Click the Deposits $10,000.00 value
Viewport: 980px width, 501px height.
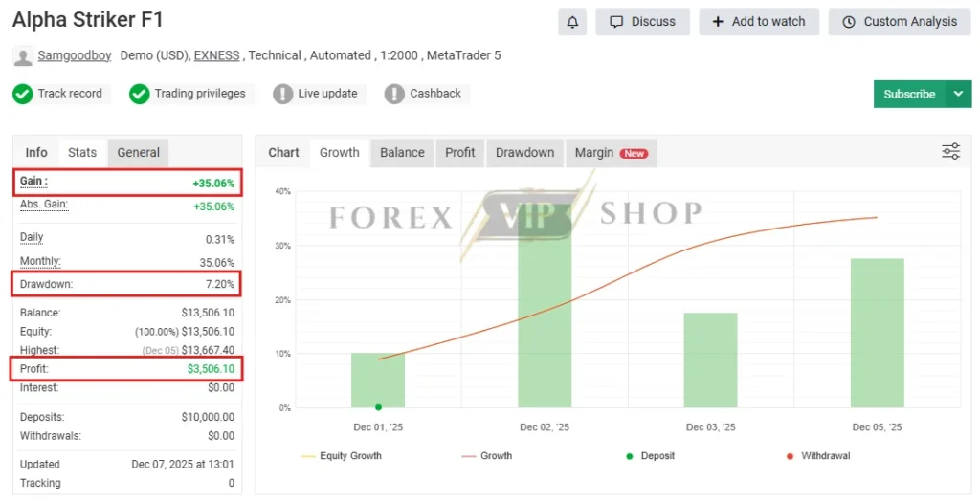(x=208, y=417)
